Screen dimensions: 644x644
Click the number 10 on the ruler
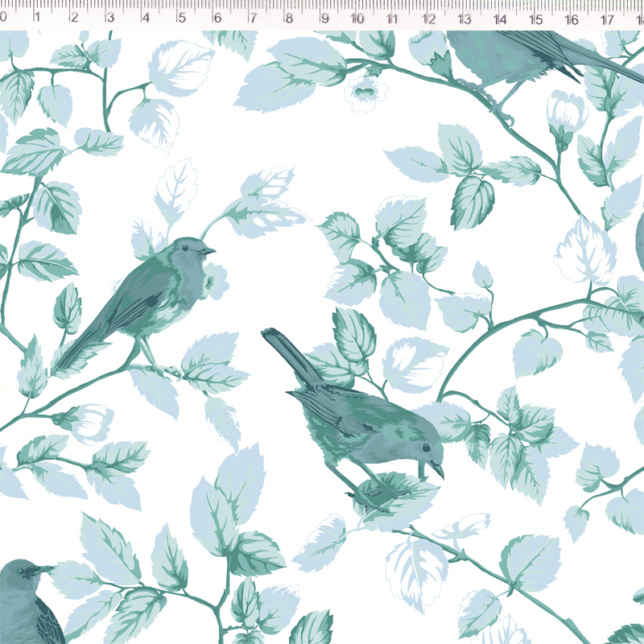357,18
